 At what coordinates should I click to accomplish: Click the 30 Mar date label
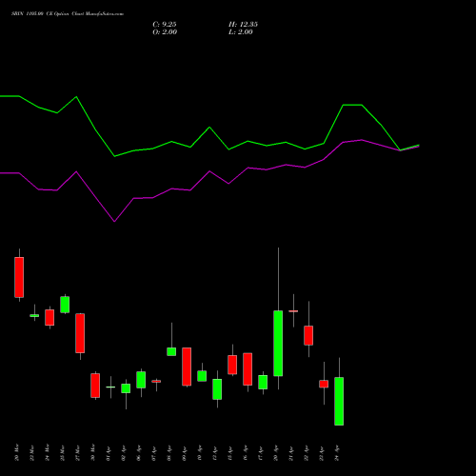(x=92, y=453)
